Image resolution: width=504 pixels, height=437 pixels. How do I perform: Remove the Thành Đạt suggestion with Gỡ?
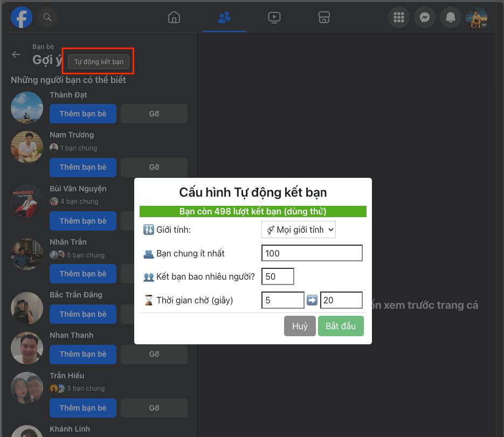pos(154,114)
